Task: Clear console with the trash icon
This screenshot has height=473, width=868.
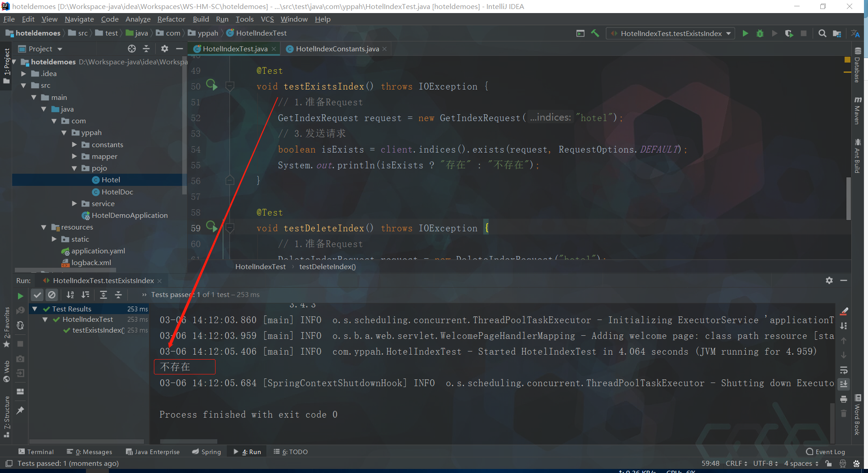Action: point(844,413)
